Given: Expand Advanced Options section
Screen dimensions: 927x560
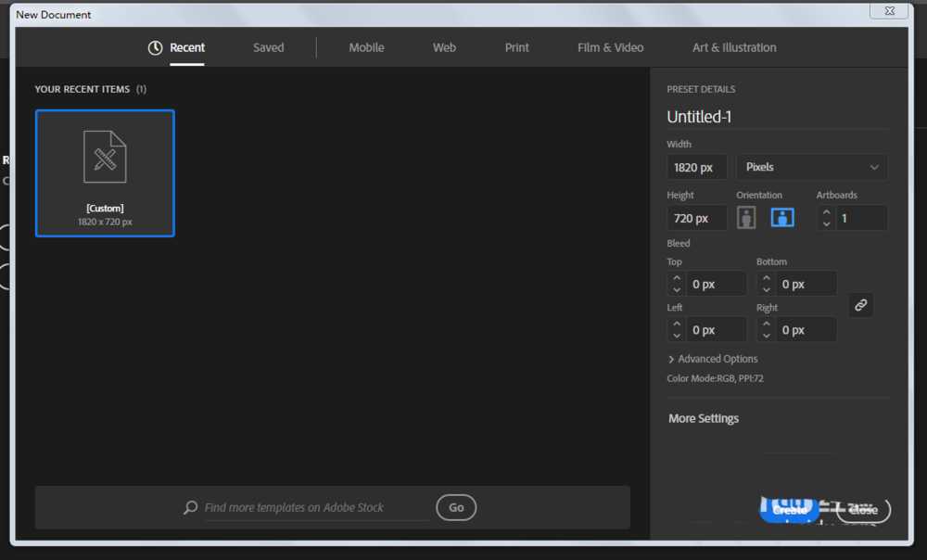Looking at the screenshot, I should click(x=712, y=359).
